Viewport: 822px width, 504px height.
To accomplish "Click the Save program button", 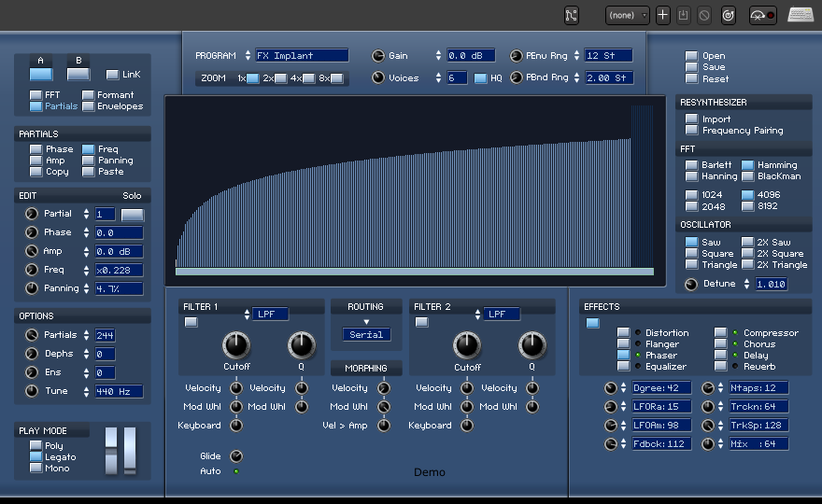I will [691, 67].
